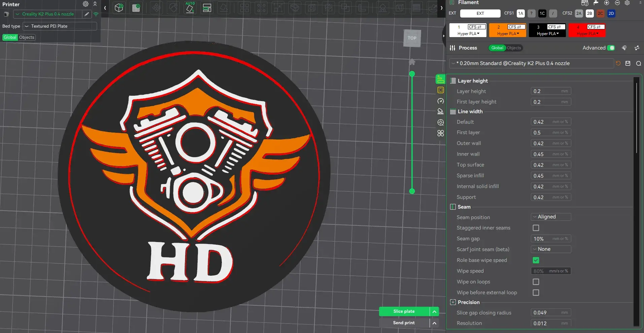Image resolution: width=644 pixels, height=333 pixels.
Task: Open Seam position Aligned dropdown
Action: (551, 217)
